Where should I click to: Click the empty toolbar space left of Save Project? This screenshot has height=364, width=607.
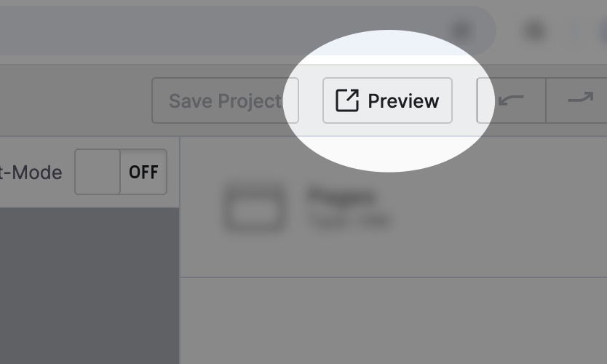point(73,100)
